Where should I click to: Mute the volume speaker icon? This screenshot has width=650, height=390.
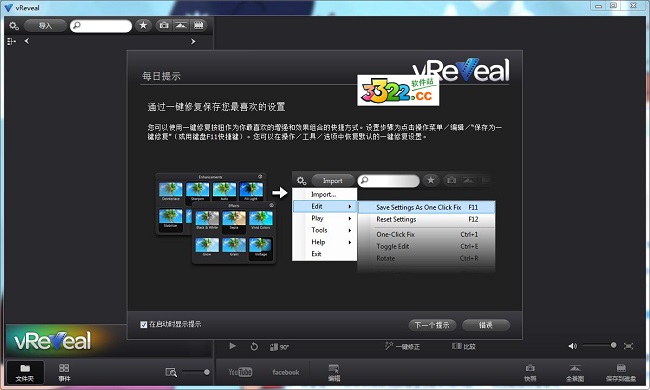(572, 346)
